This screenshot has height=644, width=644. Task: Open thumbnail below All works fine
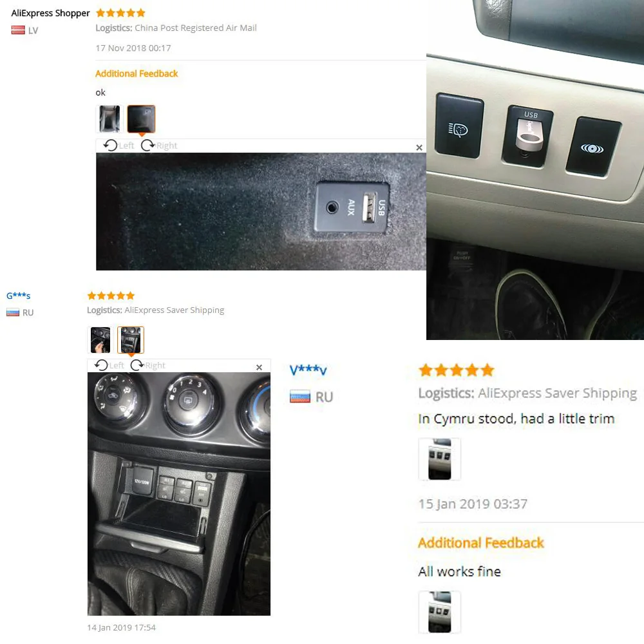pyautogui.click(x=439, y=612)
